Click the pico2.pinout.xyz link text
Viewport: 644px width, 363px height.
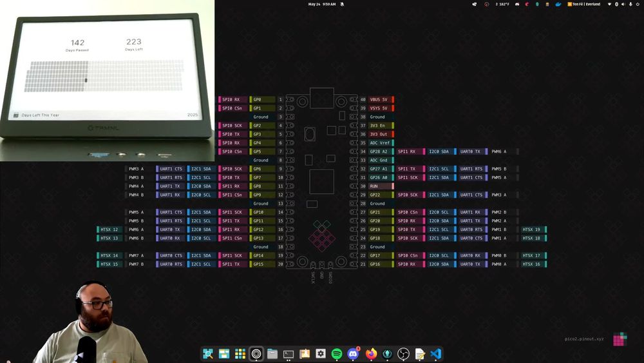pos(584,338)
